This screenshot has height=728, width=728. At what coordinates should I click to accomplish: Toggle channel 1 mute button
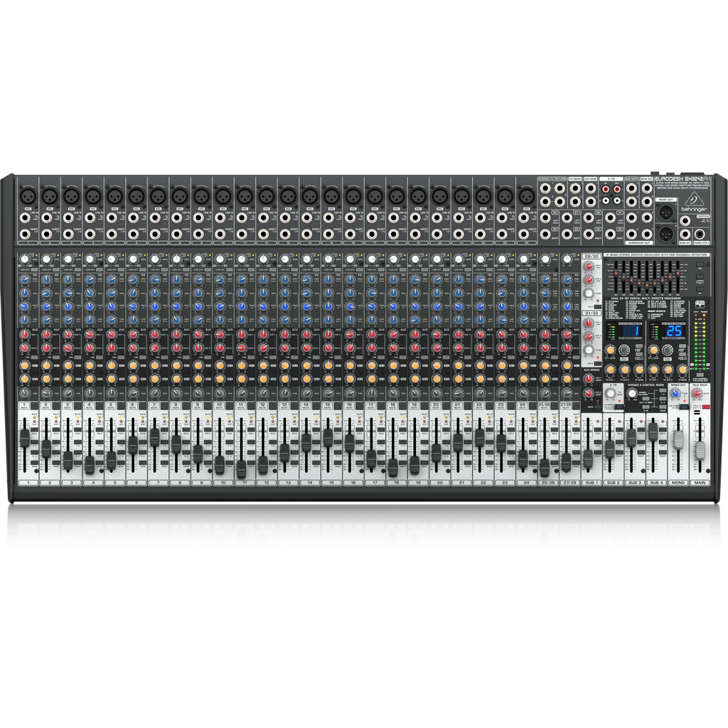(x=34, y=406)
